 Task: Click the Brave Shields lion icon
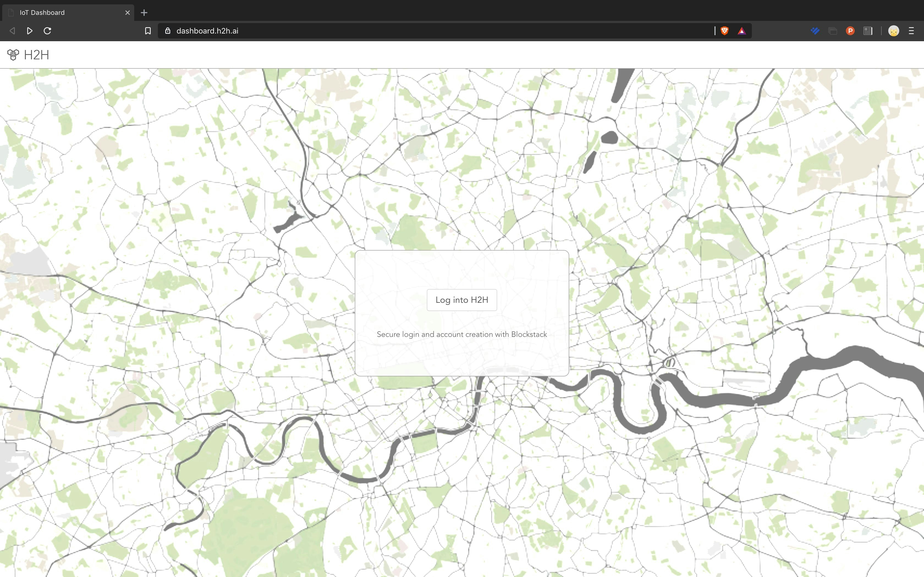point(724,31)
